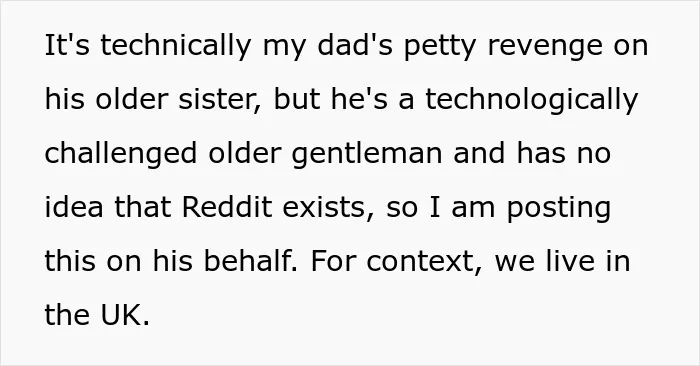Click the word "gentleman" in the text

[367, 155]
